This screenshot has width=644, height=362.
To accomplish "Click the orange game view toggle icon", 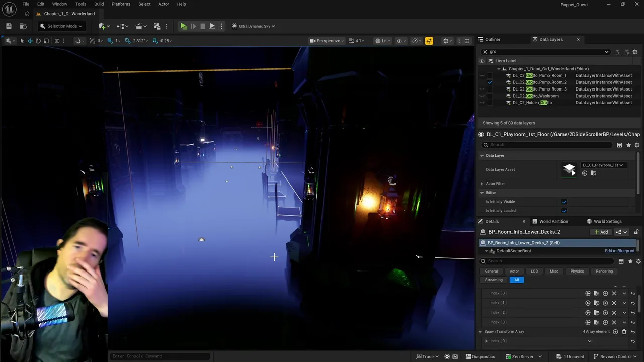I will point(429,41).
